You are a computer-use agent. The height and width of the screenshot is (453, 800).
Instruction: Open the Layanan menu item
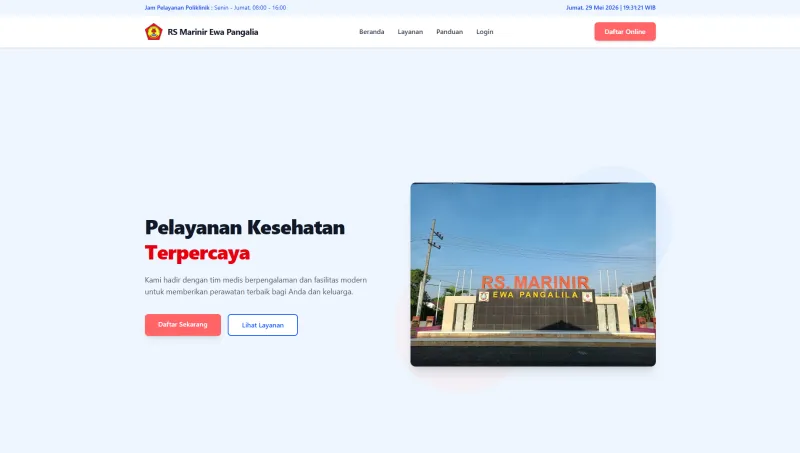tap(410, 32)
